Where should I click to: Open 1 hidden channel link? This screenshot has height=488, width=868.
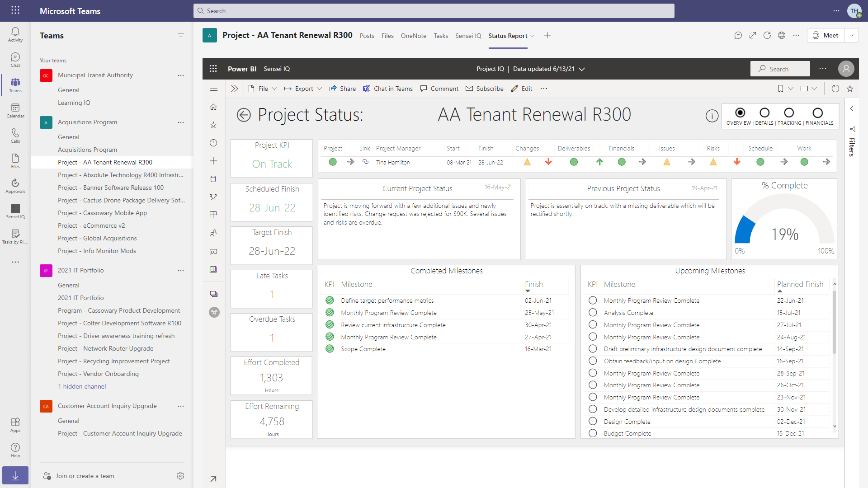pyautogui.click(x=82, y=387)
